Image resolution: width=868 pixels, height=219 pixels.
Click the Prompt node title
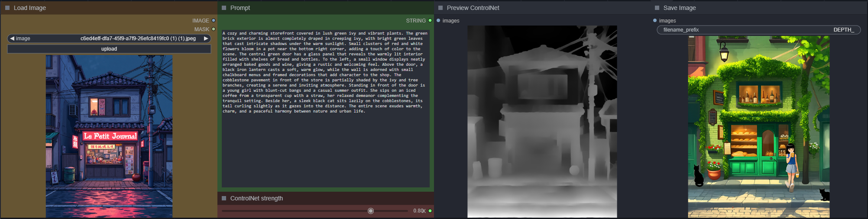240,8
